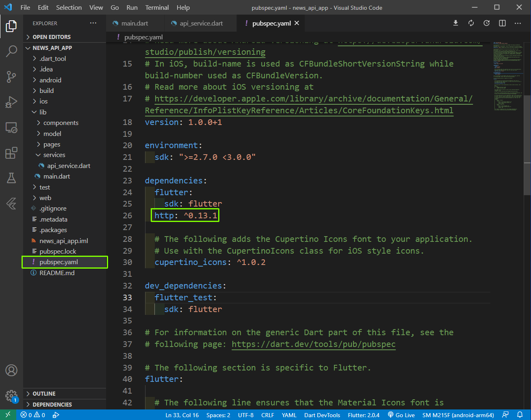This screenshot has height=420, width=531.
Task: Open Explorer Views and More Actions ellipsis
Action: pyautogui.click(x=93, y=23)
